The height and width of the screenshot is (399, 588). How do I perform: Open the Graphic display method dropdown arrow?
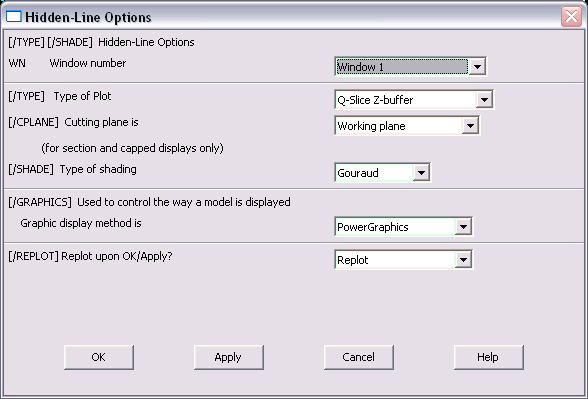point(464,227)
